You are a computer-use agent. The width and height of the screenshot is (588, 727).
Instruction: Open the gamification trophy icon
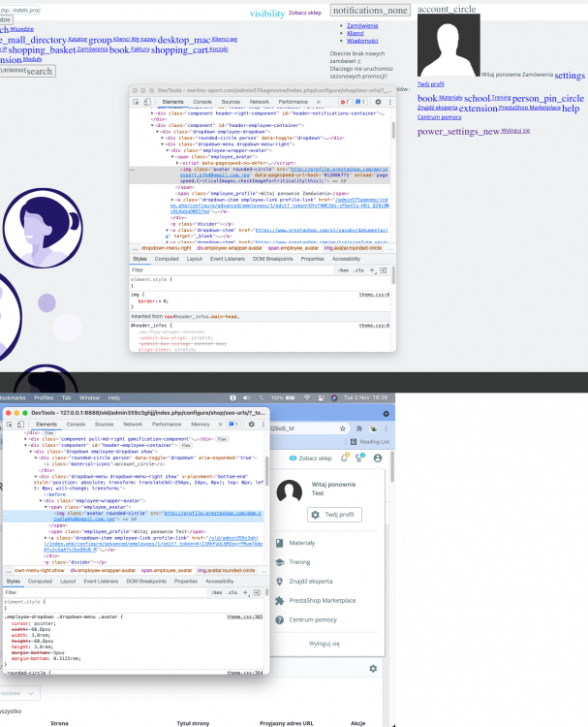[359, 458]
